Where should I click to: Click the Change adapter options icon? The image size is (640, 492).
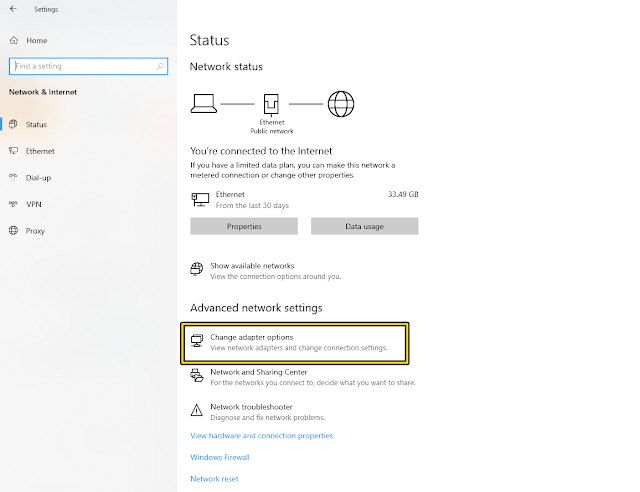(x=197, y=341)
